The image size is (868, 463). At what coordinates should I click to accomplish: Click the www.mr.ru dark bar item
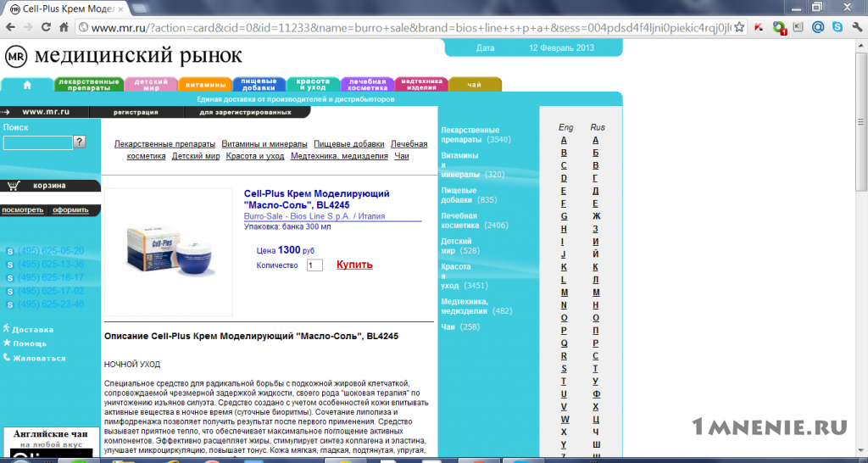point(46,112)
